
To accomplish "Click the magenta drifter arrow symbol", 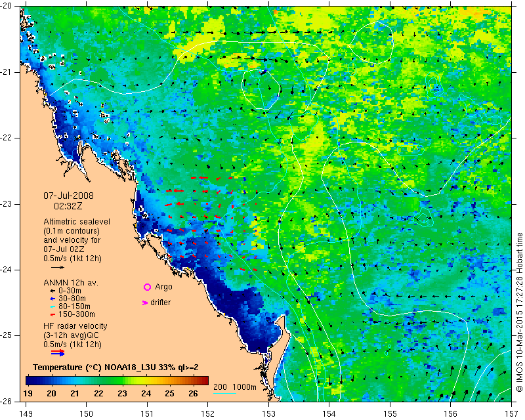I will [x=144, y=303].
